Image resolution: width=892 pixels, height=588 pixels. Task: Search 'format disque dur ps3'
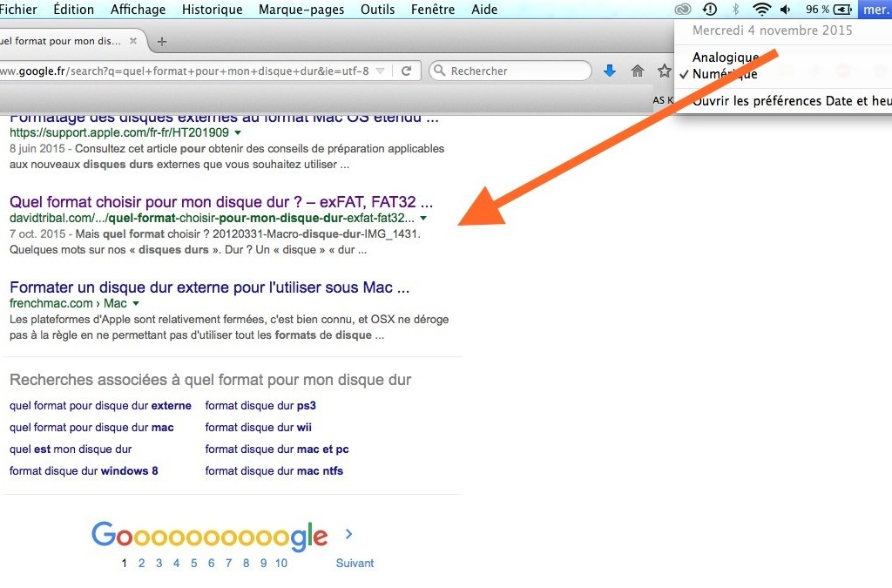[x=260, y=405]
